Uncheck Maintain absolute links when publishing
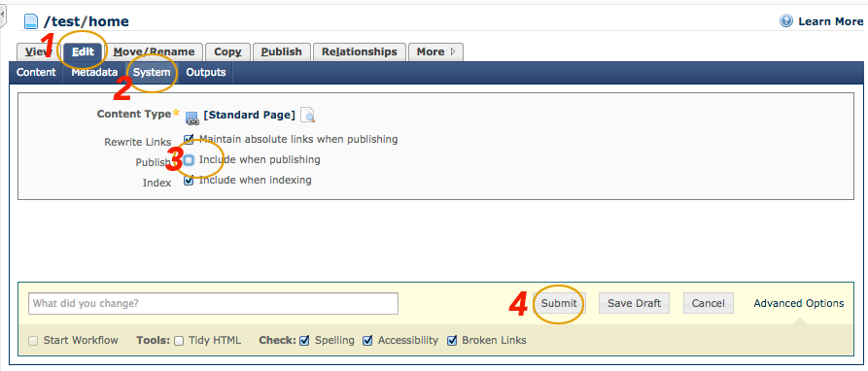This screenshot has height=371, width=868. coord(189,139)
